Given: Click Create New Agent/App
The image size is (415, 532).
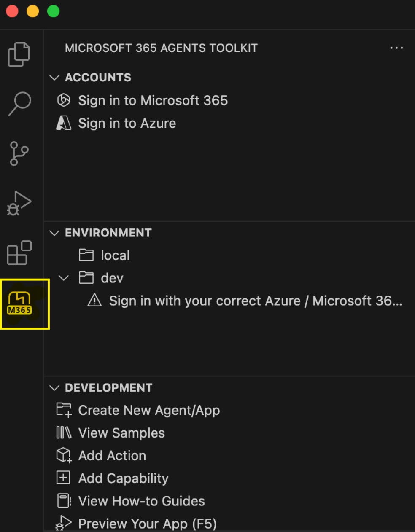Looking at the screenshot, I should click(x=149, y=410).
